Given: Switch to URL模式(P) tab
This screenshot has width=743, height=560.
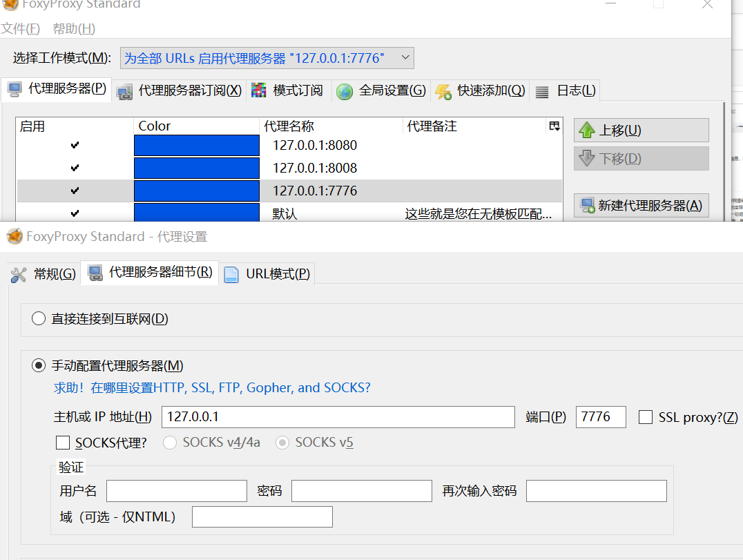Looking at the screenshot, I should tap(267, 274).
